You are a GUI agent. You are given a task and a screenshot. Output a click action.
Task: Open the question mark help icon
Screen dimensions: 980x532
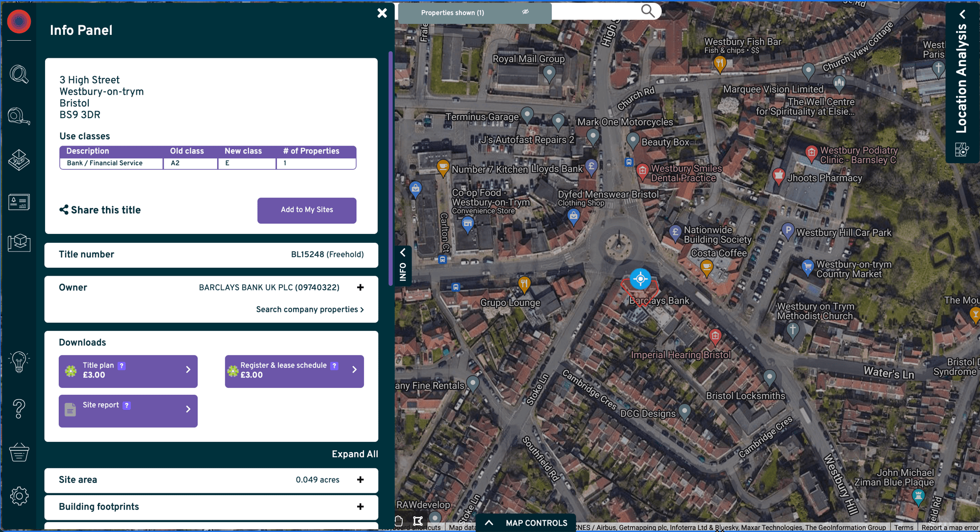[x=19, y=408]
